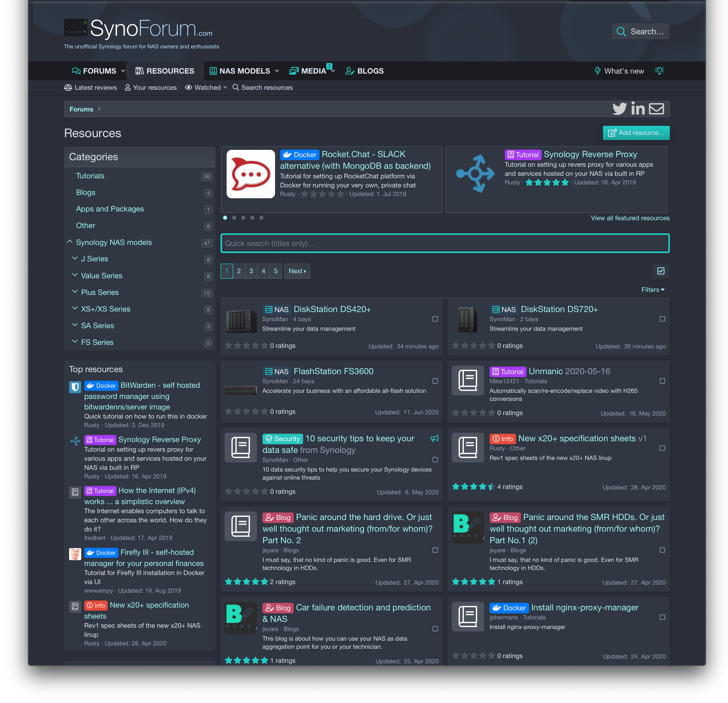The width and height of the screenshot is (728, 703).
Task: Open the DiskStation DS420+ thumbnail
Action: (241, 320)
